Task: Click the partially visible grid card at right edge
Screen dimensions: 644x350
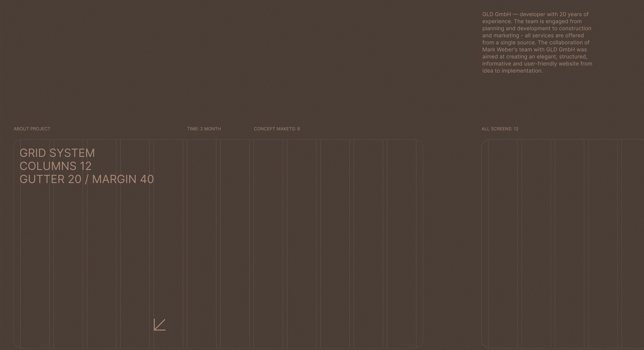Action: 563,243
